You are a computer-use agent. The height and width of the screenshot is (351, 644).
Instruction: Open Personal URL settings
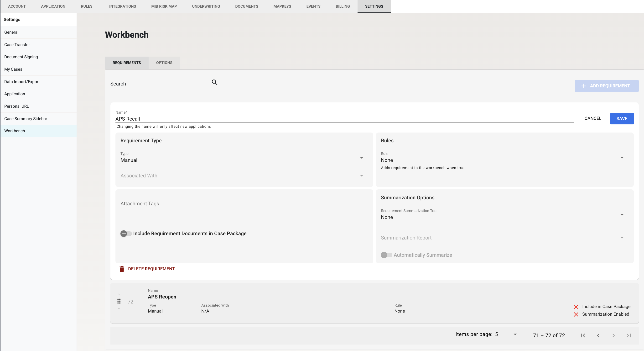pyautogui.click(x=38, y=106)
